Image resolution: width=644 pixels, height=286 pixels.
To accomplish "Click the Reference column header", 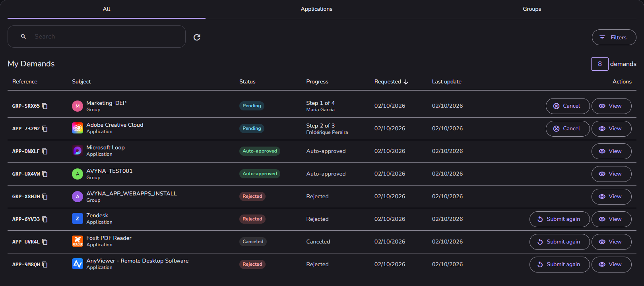I will [25, 81].
